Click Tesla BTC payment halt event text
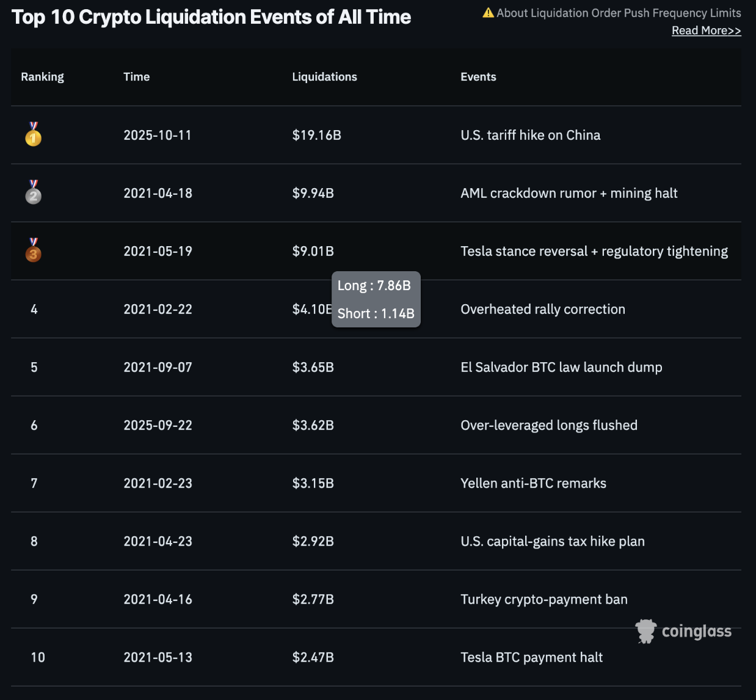The height and width of the screenshot is (700, 756). 531,657
